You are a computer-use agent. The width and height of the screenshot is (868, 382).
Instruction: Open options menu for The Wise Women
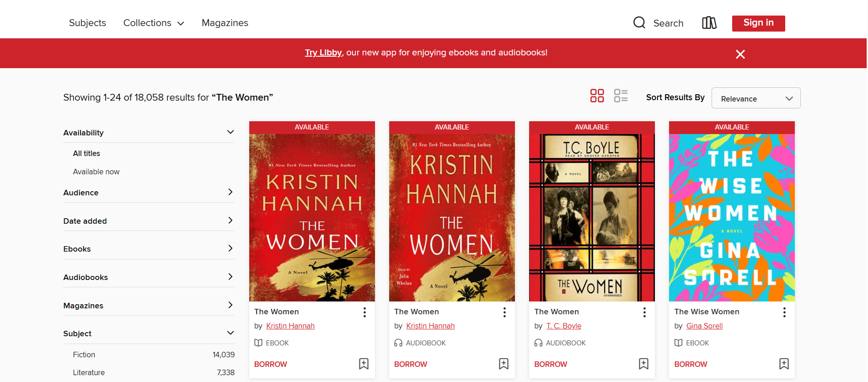(x=784, y=312)
